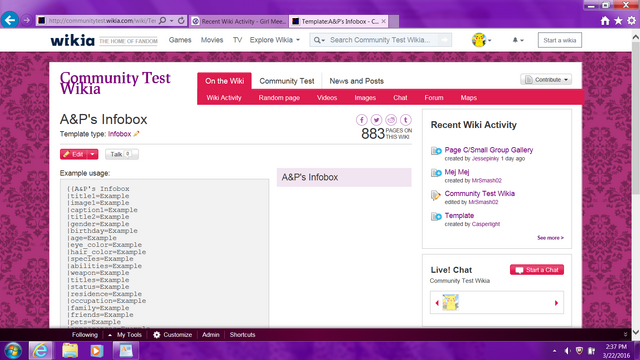Open Windows Start button

pyautogui.click(x=13, y=351)
